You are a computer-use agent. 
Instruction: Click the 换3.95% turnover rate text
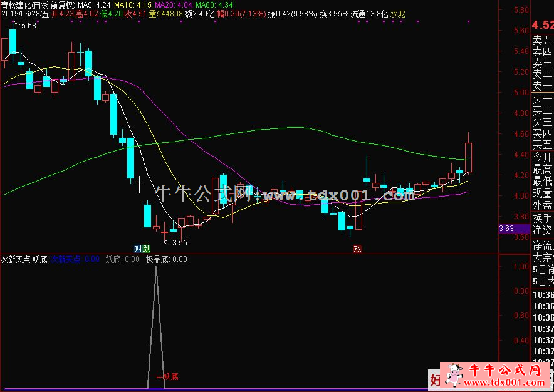[333, 14]
